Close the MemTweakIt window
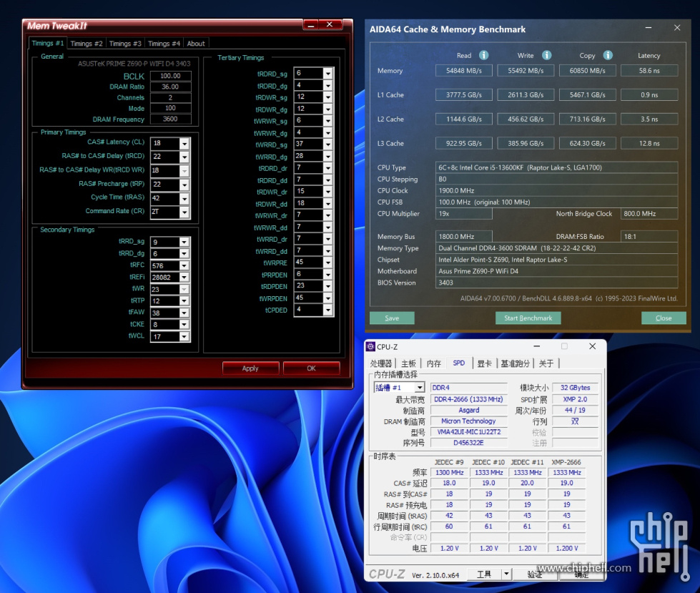 [330, 24]
